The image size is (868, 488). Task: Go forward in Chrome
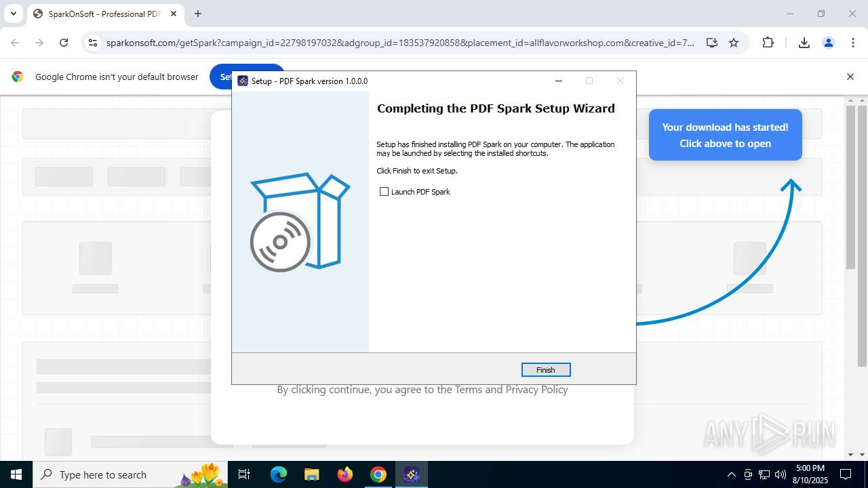point(39,43)
